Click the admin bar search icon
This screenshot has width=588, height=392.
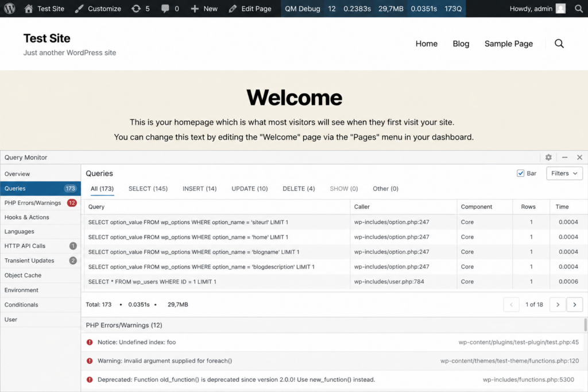[579, 8]
